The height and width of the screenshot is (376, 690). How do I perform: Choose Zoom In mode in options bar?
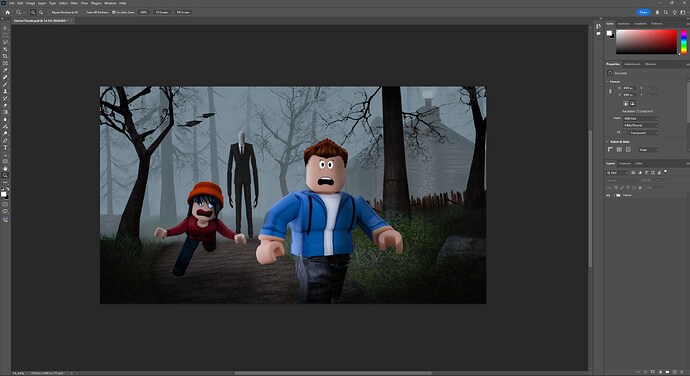tap(33, 12)
